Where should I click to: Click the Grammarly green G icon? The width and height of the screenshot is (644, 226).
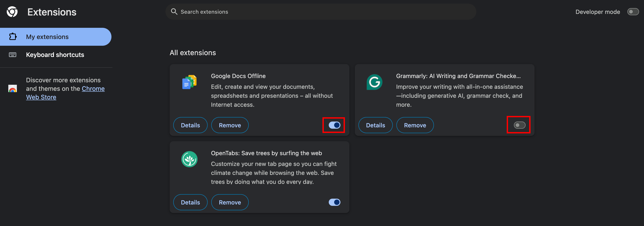[x=374, y=82]
